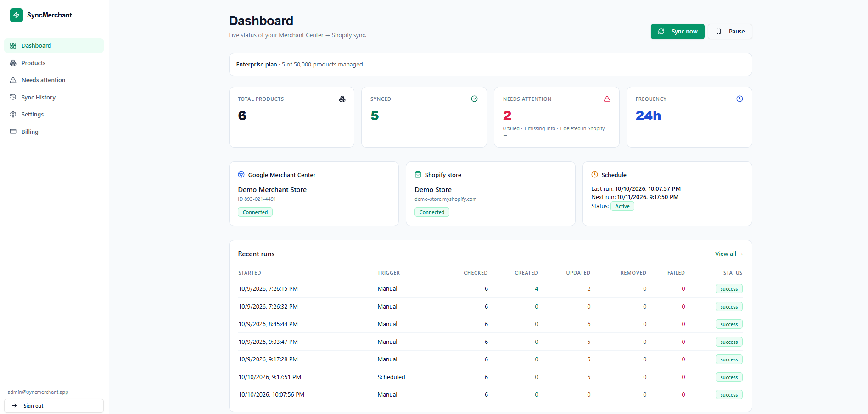The height and width of the screenshot is (414, 868).
Task: Click the Connected badge under Demo Store
Action: click(x=432, y=212)
